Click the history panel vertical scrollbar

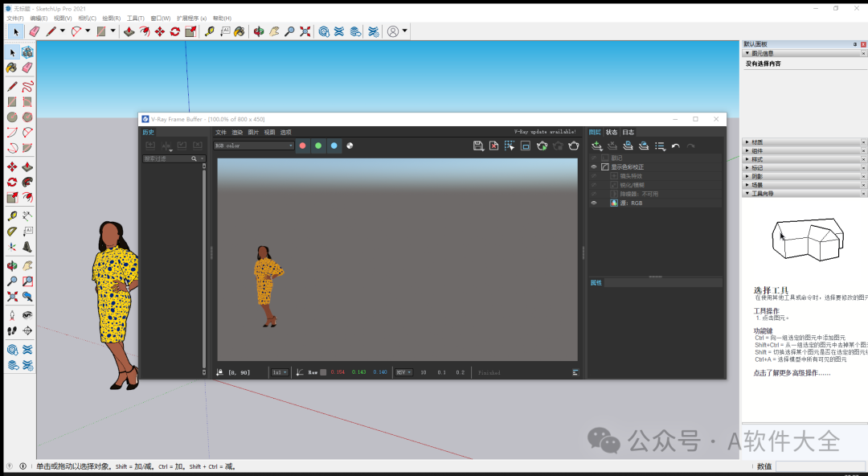[203, 269]
